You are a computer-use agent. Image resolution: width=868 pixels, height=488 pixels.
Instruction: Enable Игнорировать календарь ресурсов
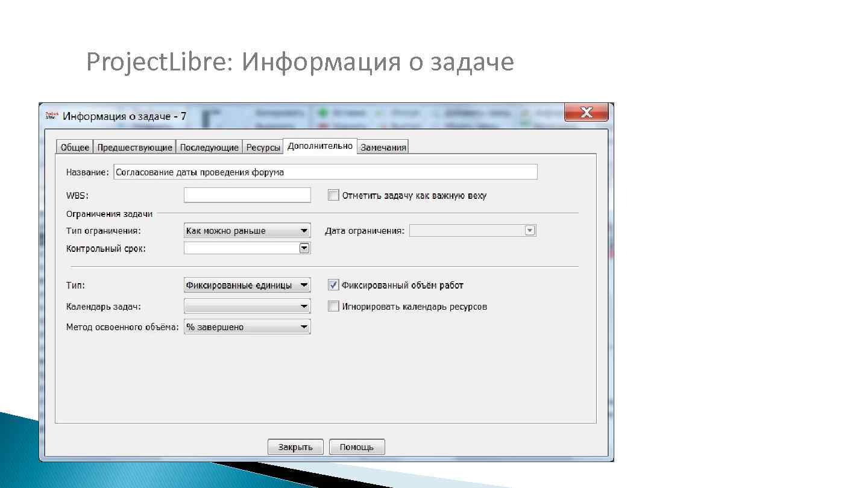coord(333,306)
